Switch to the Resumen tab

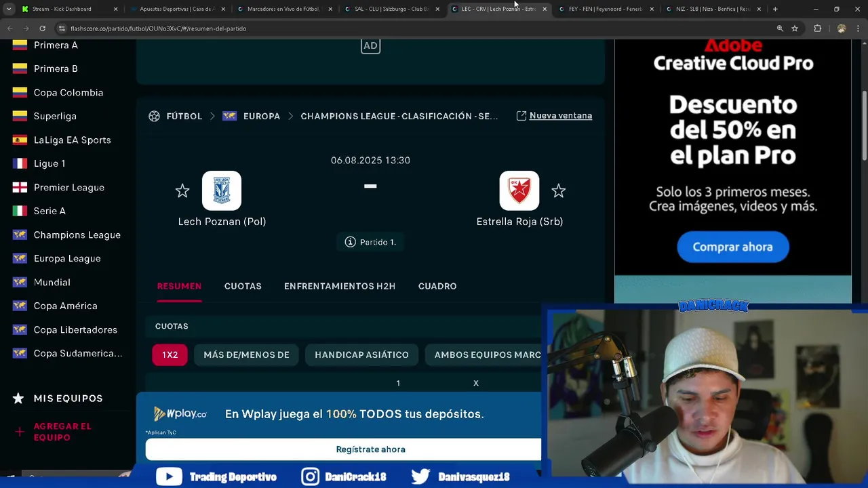pos(179,286)
